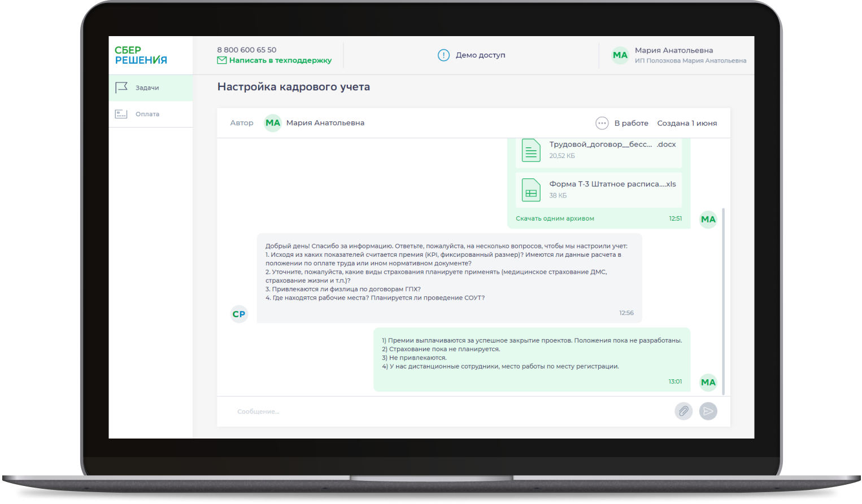Click Скачать одним архивом link
Image resolution: width=862 pixels, height=504 pixels.
[555, 218]
